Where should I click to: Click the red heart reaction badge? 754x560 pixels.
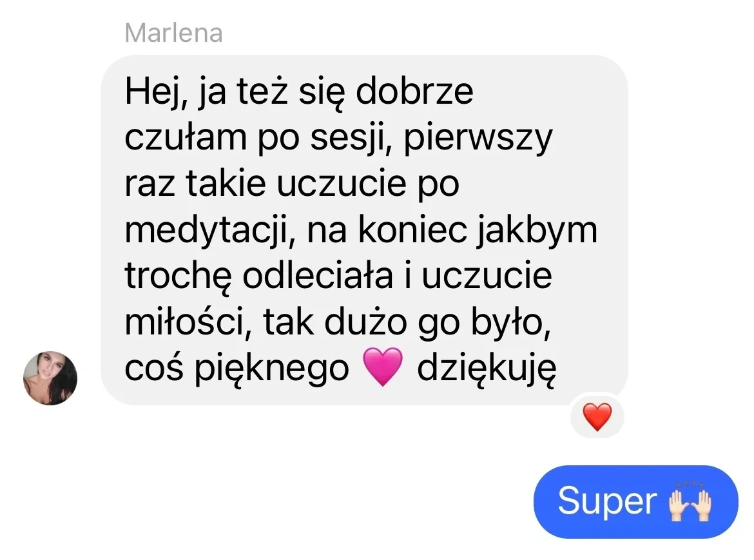597,417
